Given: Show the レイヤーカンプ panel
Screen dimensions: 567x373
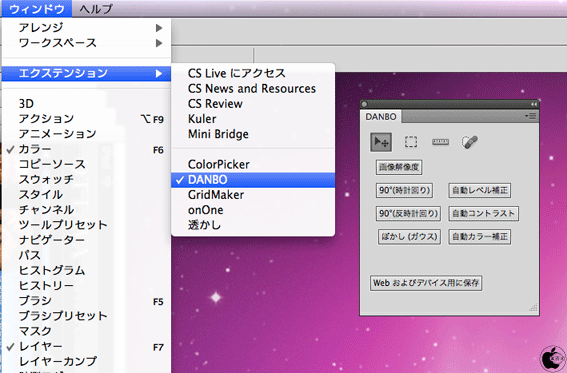Looking at the screenshot, I should click(x=86, y=362).
